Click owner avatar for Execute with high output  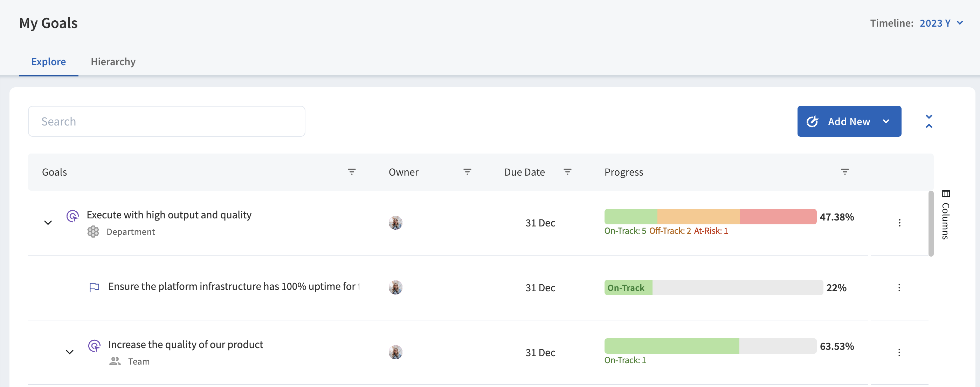pos(395,223)
